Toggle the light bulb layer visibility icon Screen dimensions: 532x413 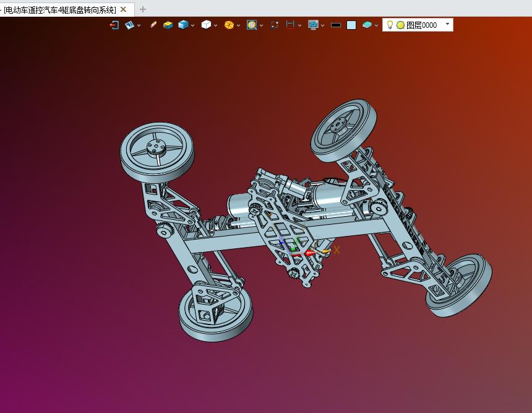[x=390, y=25]
